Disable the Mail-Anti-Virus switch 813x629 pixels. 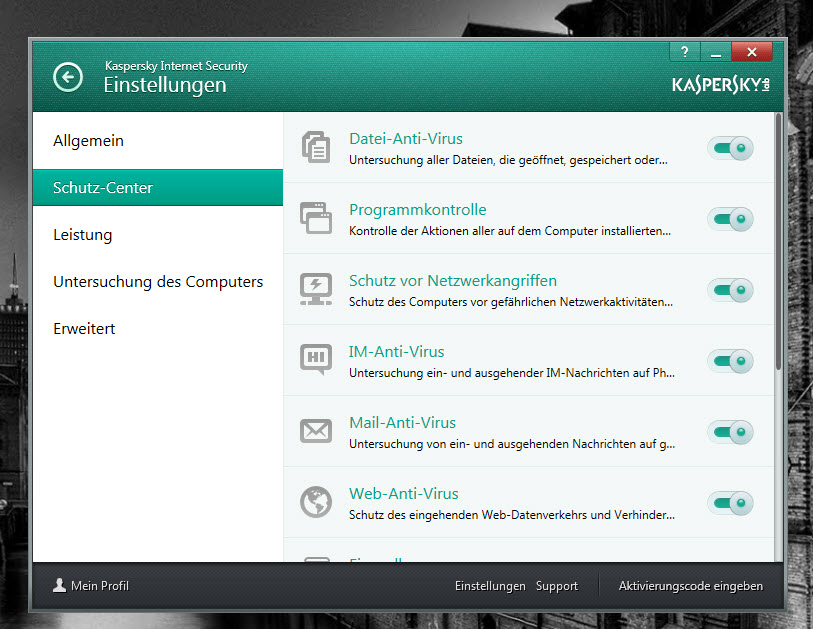730,432
